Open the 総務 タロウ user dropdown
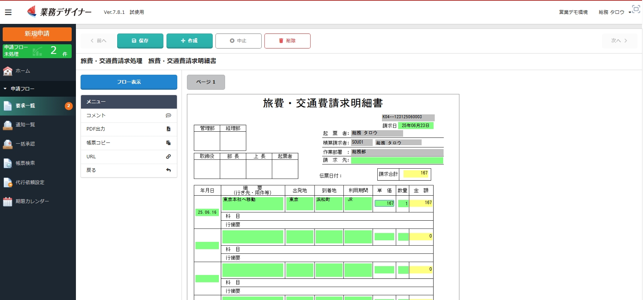The image size is (644, 300). click(x=614, y=12)
